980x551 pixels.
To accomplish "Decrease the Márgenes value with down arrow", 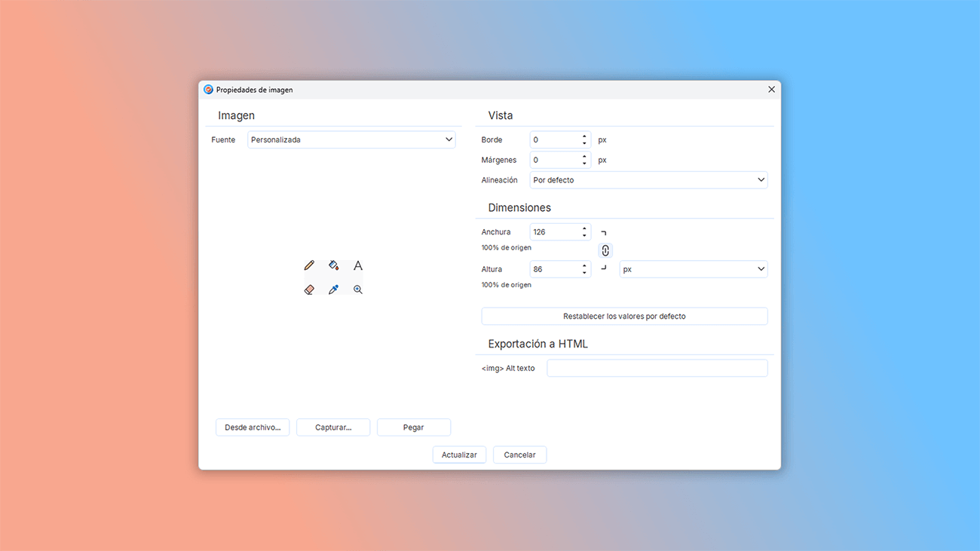I will click(584, 164).
